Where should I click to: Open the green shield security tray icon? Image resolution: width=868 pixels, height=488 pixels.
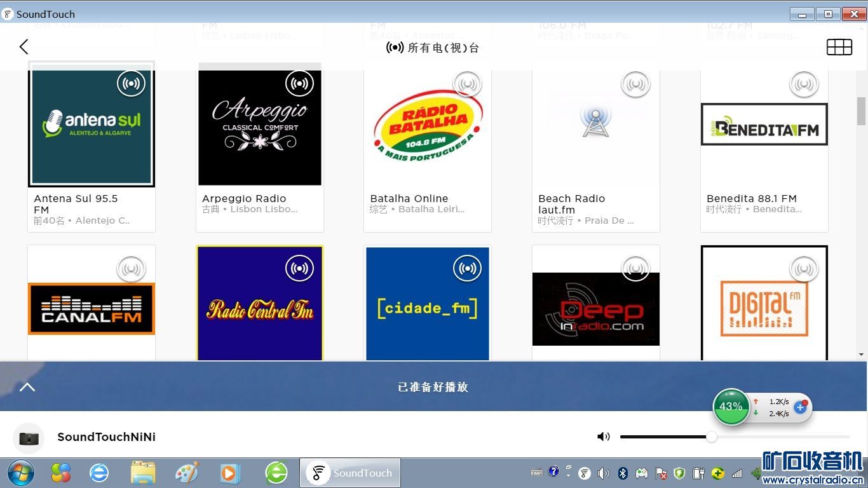(679, 473)
